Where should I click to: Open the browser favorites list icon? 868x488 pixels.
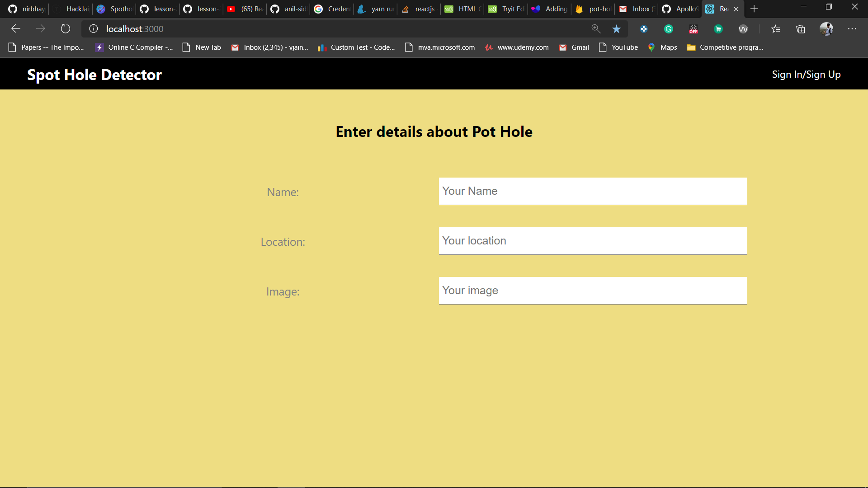[x=776, y=29]
